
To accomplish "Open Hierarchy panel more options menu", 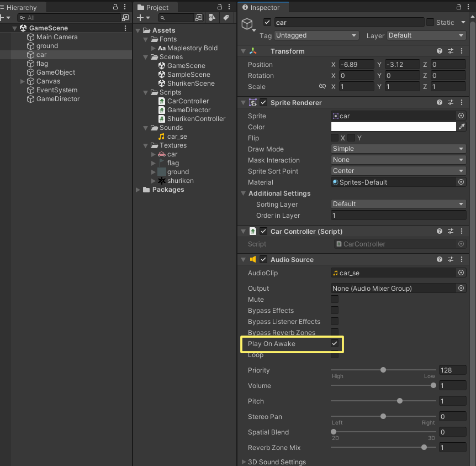I will click(125, 7).
